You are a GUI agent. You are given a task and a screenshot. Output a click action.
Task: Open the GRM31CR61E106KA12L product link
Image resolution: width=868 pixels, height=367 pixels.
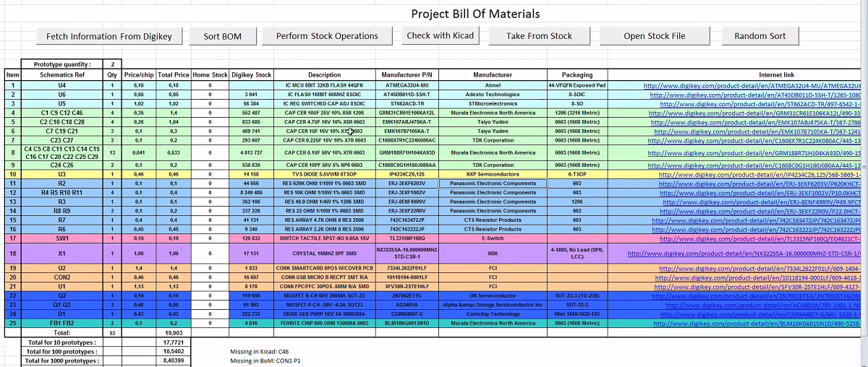coord(754,113)
